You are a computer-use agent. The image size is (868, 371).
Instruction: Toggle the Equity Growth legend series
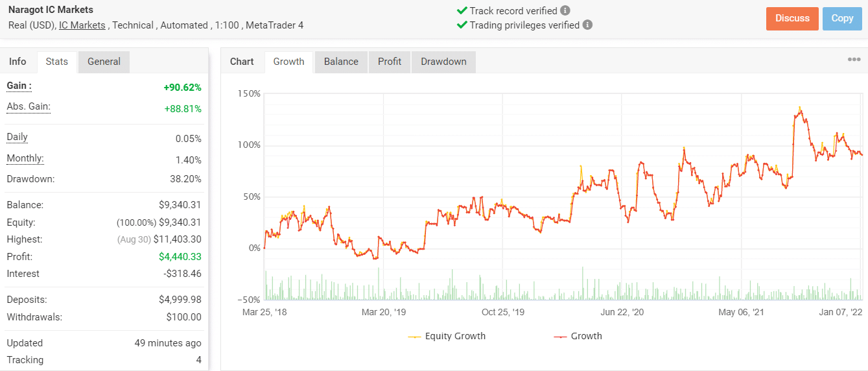click(447, 336)
